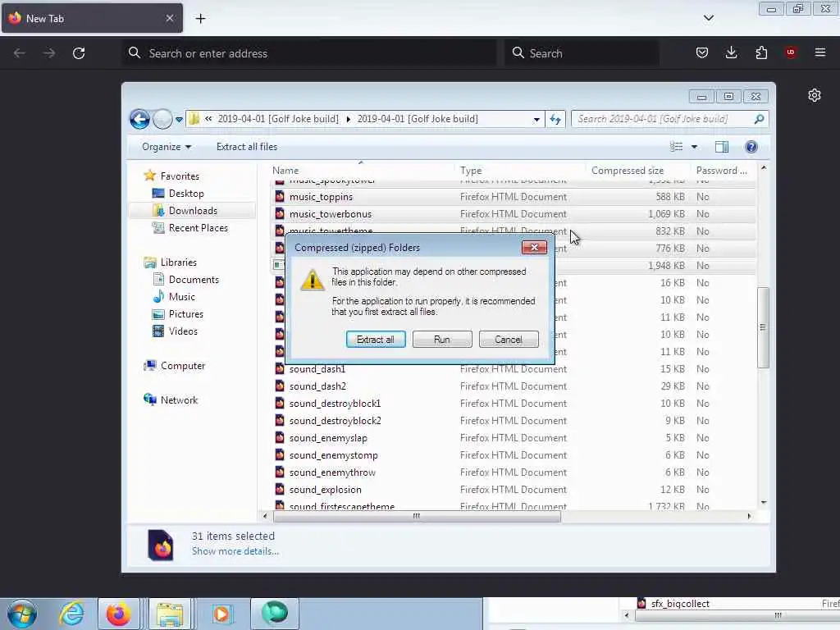Cancel the Compressed Folders dialog
Viewport: 840px width, 630px height.
click(509, 340)
